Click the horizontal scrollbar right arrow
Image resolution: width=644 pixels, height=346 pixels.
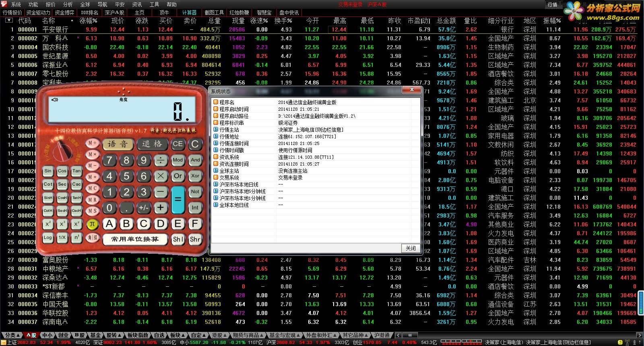tap(639, 335)
